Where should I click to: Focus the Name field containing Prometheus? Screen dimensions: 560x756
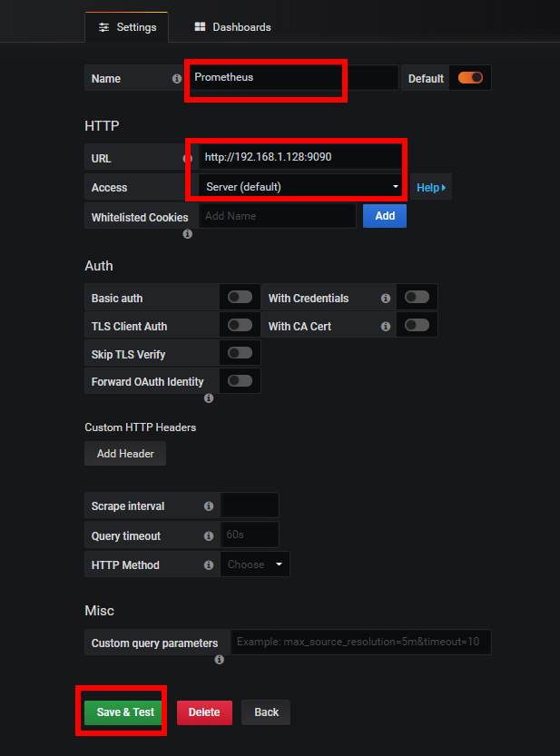pyautogui.click(x=294, y=78)
